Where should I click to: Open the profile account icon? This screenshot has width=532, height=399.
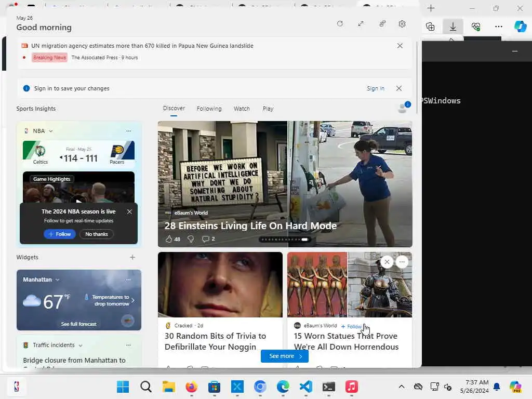point(402,108)
